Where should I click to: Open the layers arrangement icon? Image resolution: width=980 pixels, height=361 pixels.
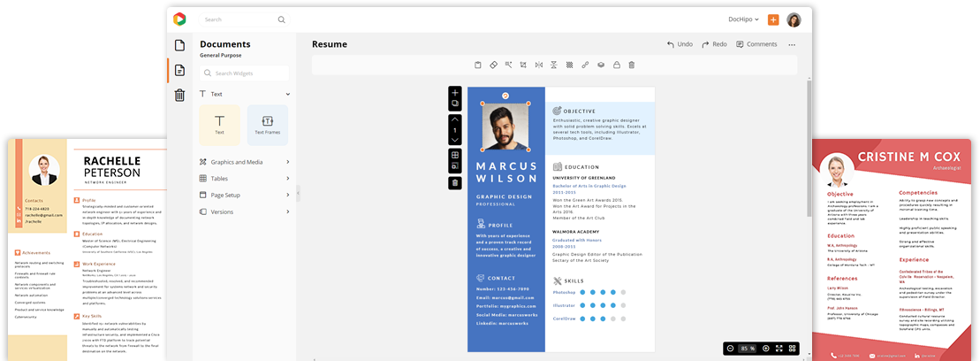tap(600, 65)
